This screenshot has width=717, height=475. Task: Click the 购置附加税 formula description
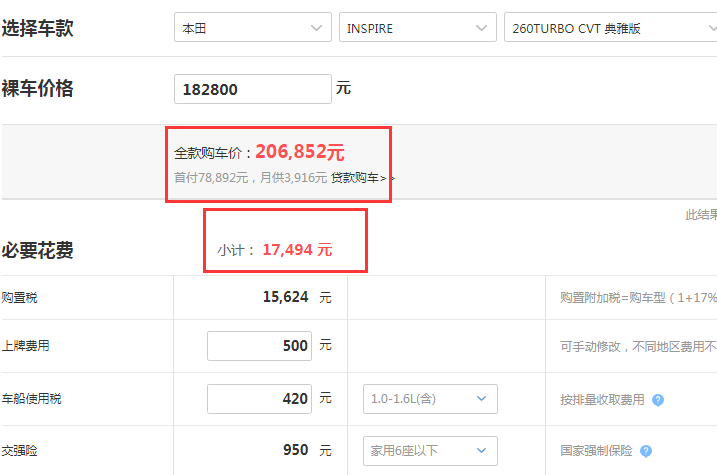coord(638,298)
